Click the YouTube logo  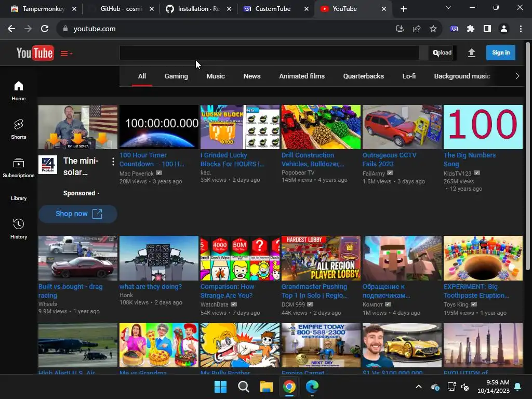point(35,53)
